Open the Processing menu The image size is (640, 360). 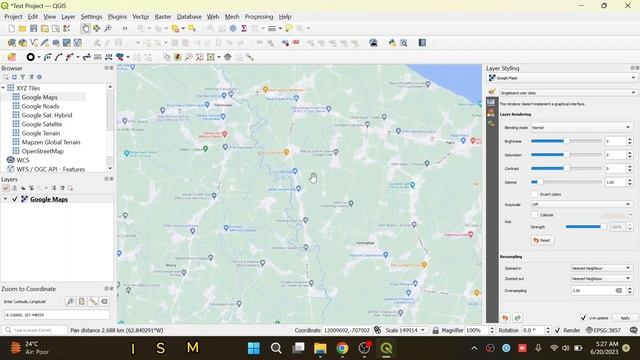259,17
